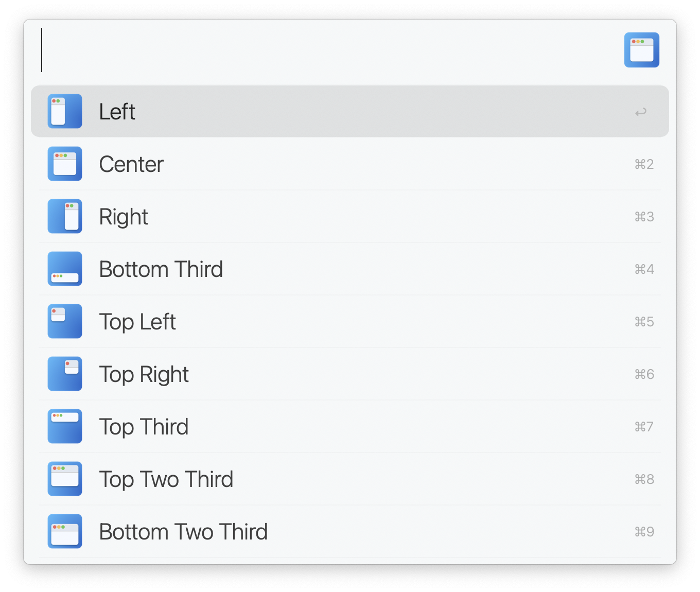Image resolution: width=700 pixels, height=592 pixels.
Task: Click the Bottom Third layout icon
Action: (x=65, y=269)
